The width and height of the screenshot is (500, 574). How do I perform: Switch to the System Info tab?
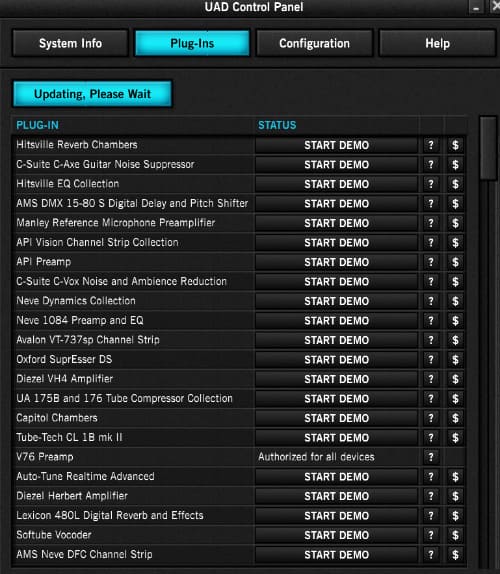click(70, 43)
